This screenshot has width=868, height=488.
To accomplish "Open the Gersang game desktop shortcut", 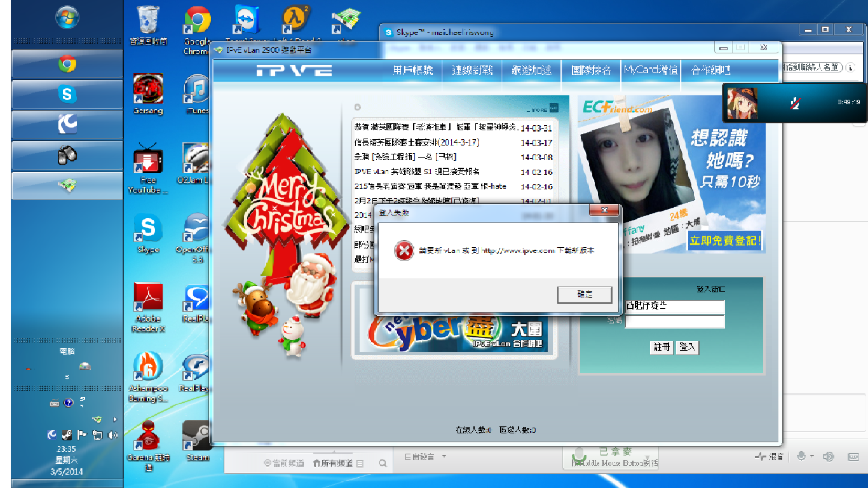I will tap(148, 93).
